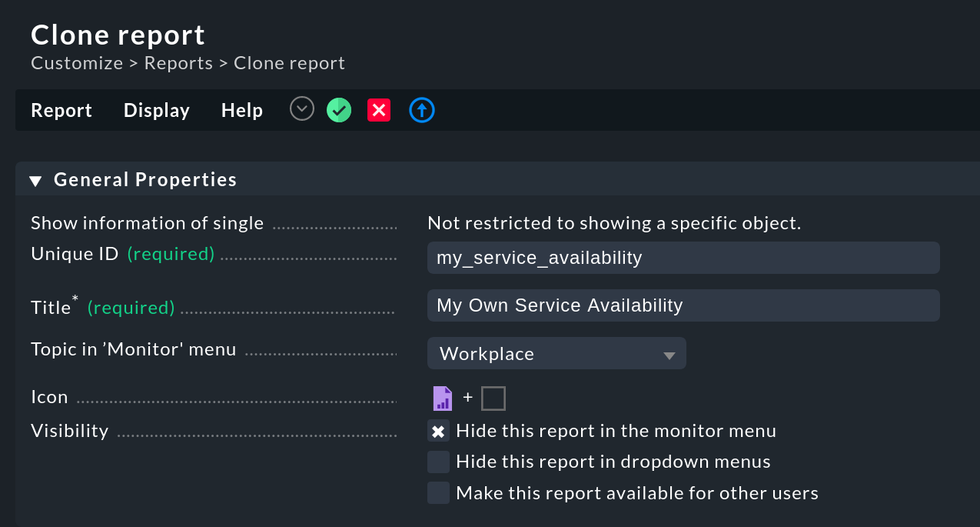Screen dimensions: 980x527
Task: Click the 'Show information of single' label
Action: 147,223
